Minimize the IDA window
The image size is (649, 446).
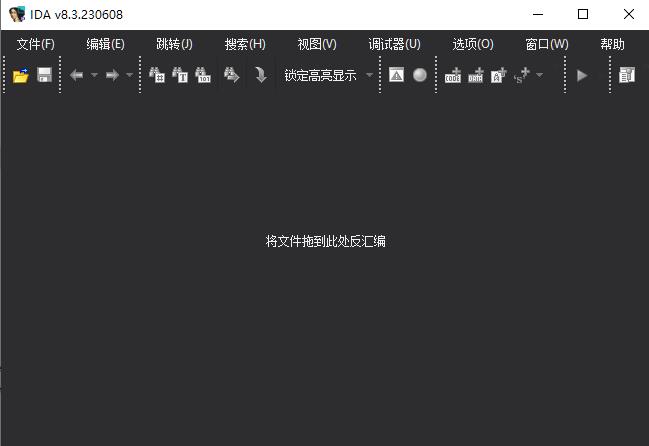pos(538,14)
